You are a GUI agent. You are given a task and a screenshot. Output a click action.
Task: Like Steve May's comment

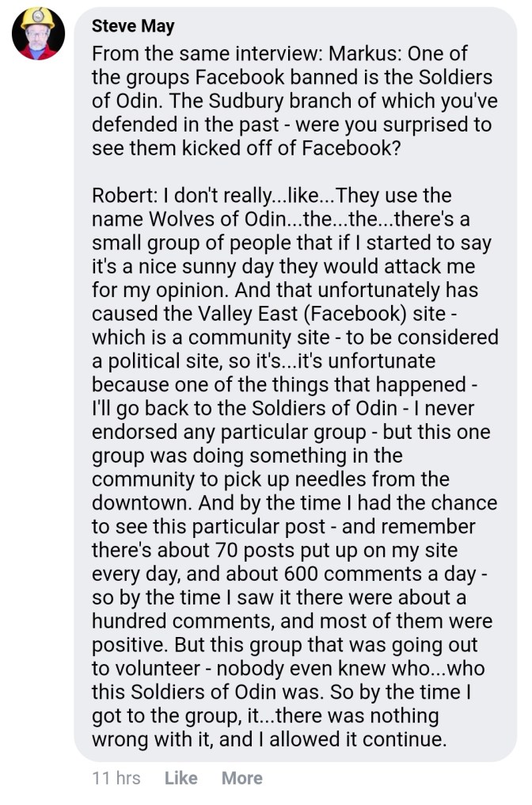(x=180, y=778)
